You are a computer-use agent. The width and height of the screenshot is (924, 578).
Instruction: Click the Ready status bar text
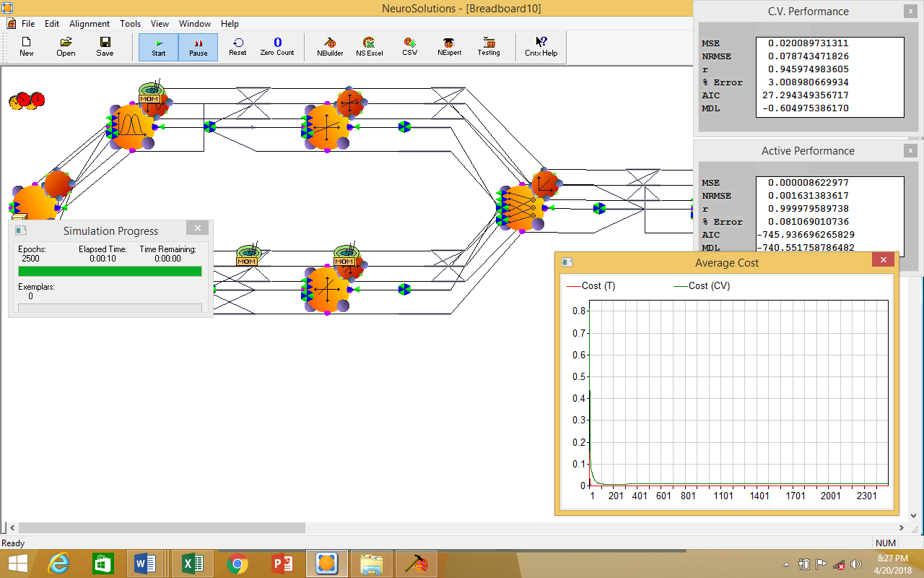coord(13,543)
